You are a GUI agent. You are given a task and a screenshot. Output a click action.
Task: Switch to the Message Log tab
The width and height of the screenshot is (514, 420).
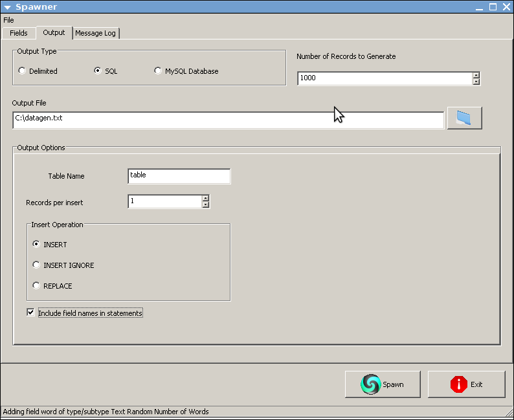95,33
